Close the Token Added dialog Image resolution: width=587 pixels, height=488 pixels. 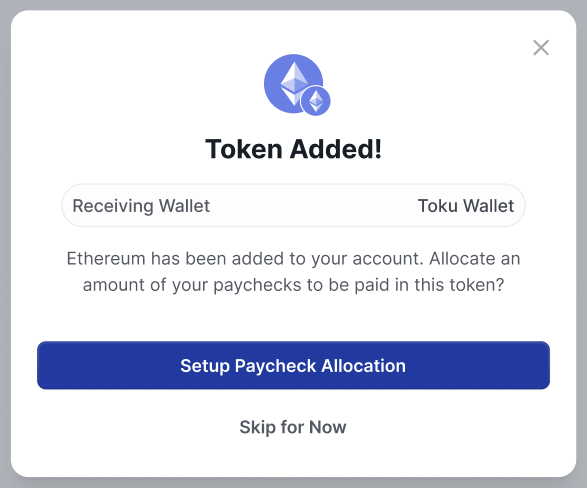pos(541,48)
